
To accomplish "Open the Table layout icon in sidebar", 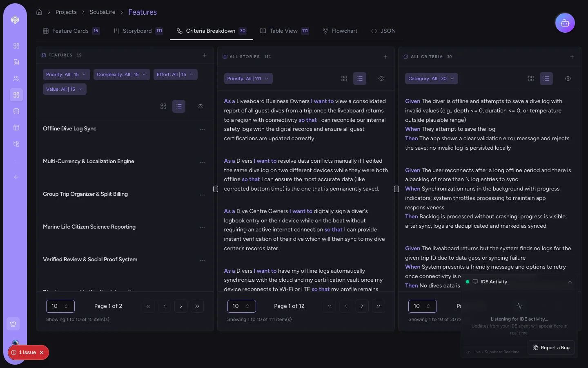I will 16,128.
